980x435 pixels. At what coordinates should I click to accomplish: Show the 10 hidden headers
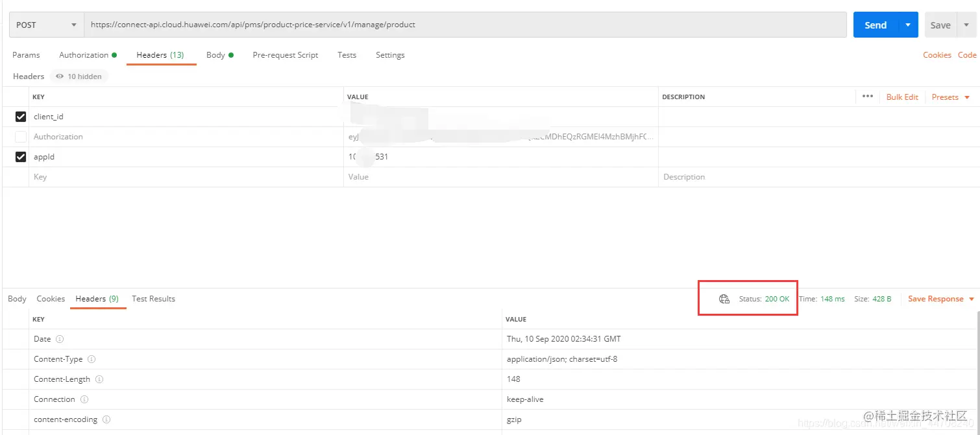point(79,76)
